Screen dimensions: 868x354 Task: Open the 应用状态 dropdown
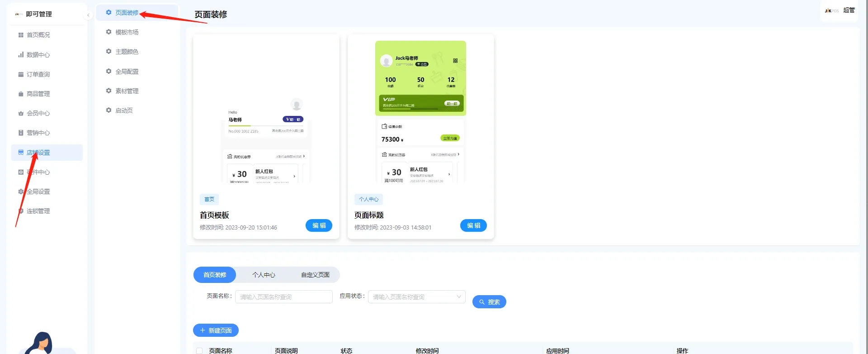[x=416, y=297]
